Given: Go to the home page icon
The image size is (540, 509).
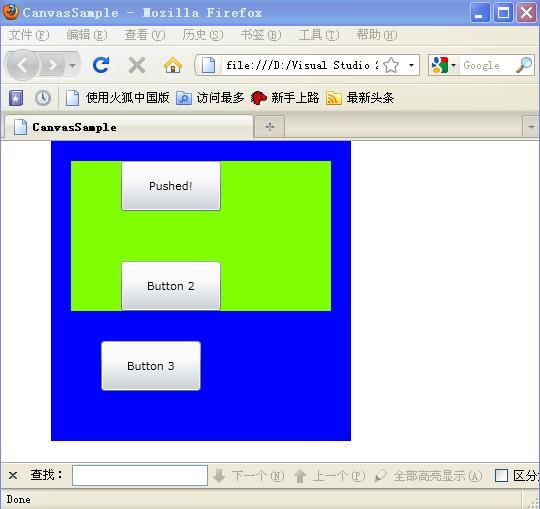Looking at the screenshot, I should (x=173, y=65).
